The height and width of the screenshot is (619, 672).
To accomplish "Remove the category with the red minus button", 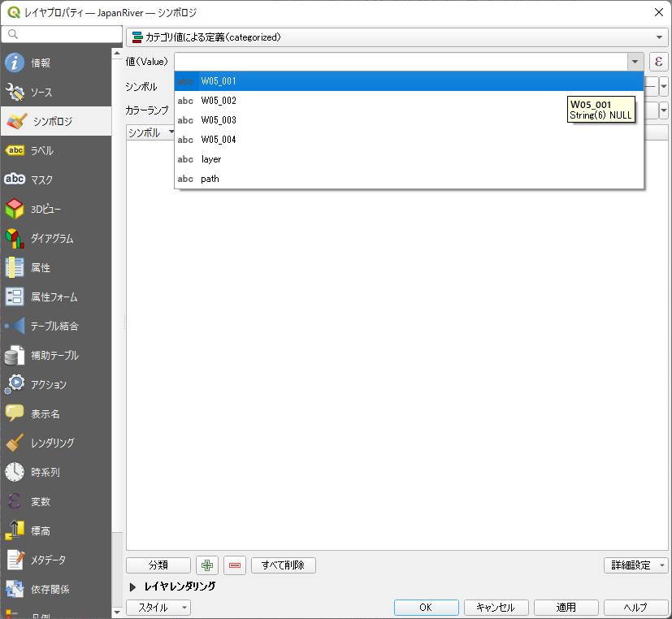I will [x=234, y=565].
